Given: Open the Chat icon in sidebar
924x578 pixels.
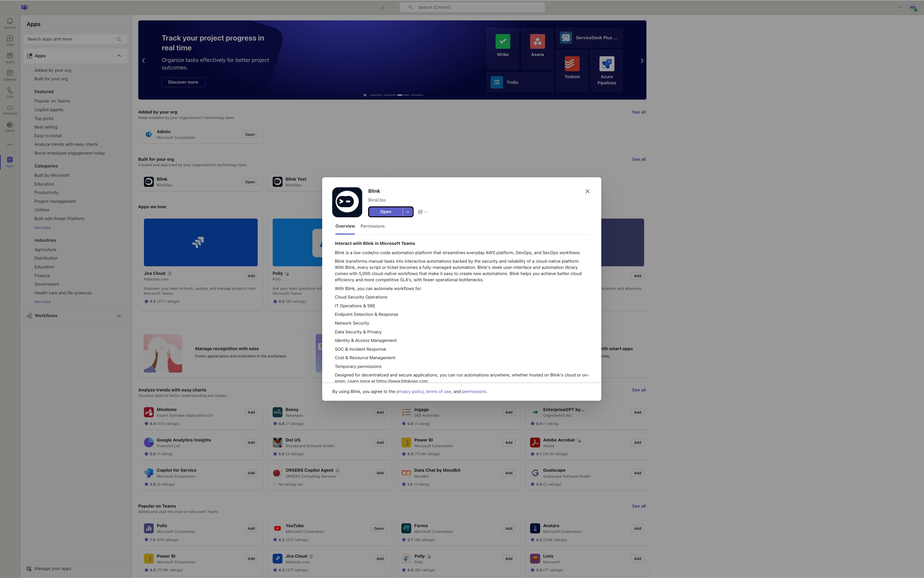Looking at the screenshot, I should 10,41.
